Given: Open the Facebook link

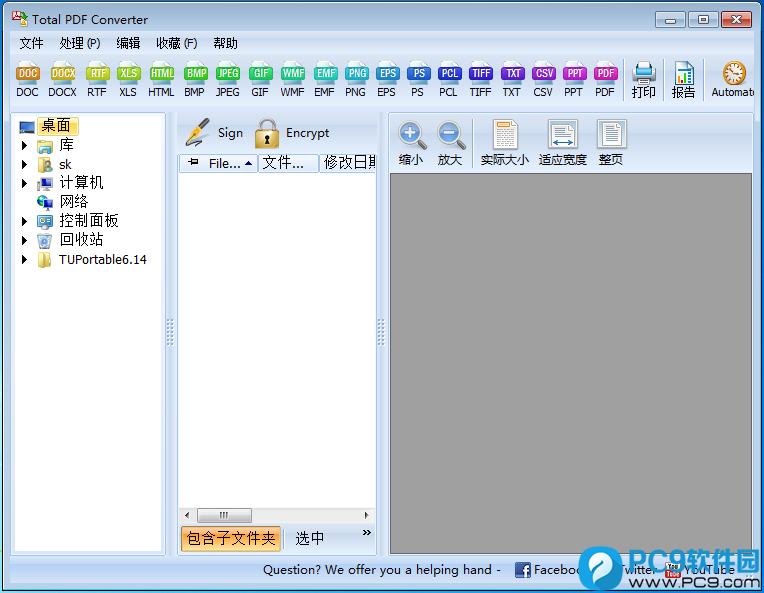Looking at the screenshot, I should (x=548, y=570).
